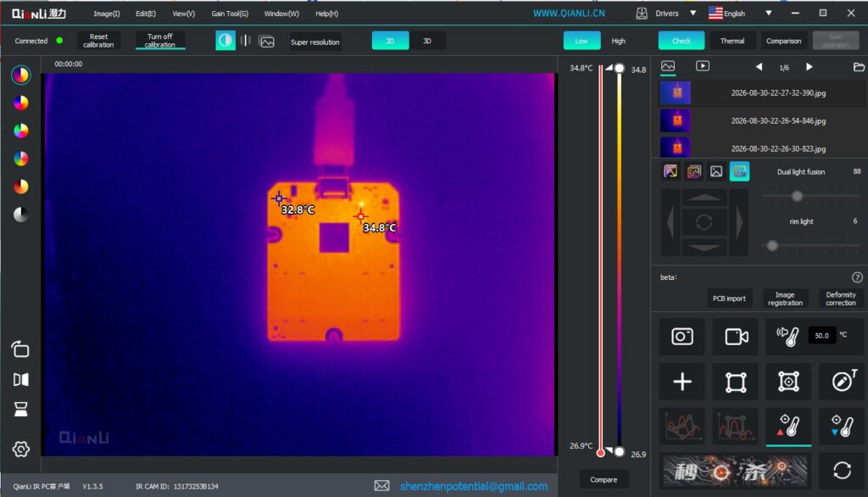Toggle the highest temperature tracking marker icon
The width and height of the screenshot is (868, 497).
[789, 426]
